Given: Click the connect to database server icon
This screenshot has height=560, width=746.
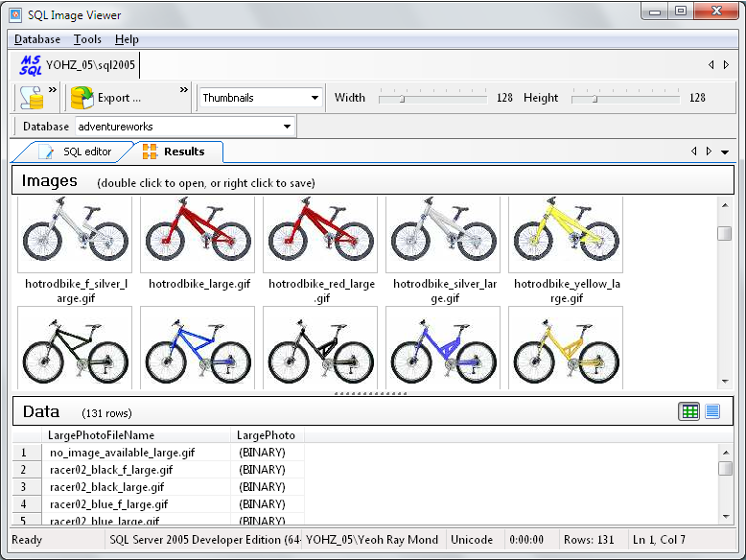Looking at the screenshot, I should click(32, 98).
